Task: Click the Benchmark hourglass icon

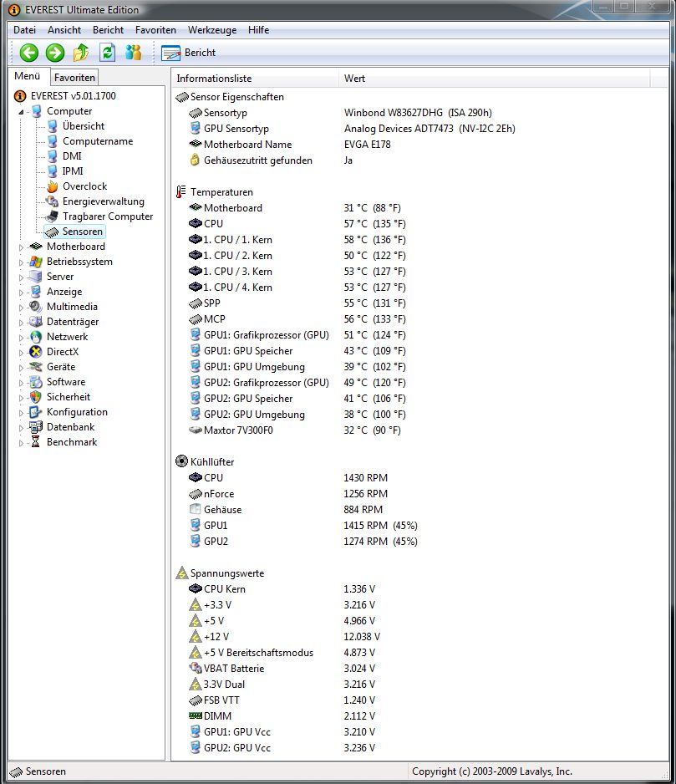Action: point(35,442)
